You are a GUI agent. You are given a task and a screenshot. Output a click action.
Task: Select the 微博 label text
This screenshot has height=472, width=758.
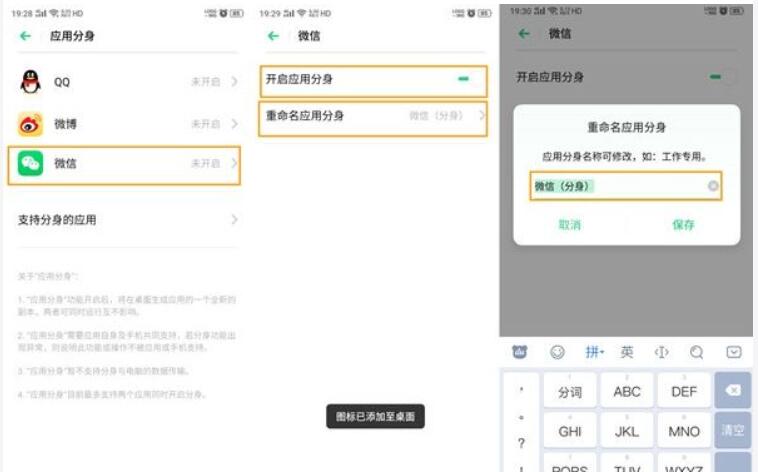65,124
